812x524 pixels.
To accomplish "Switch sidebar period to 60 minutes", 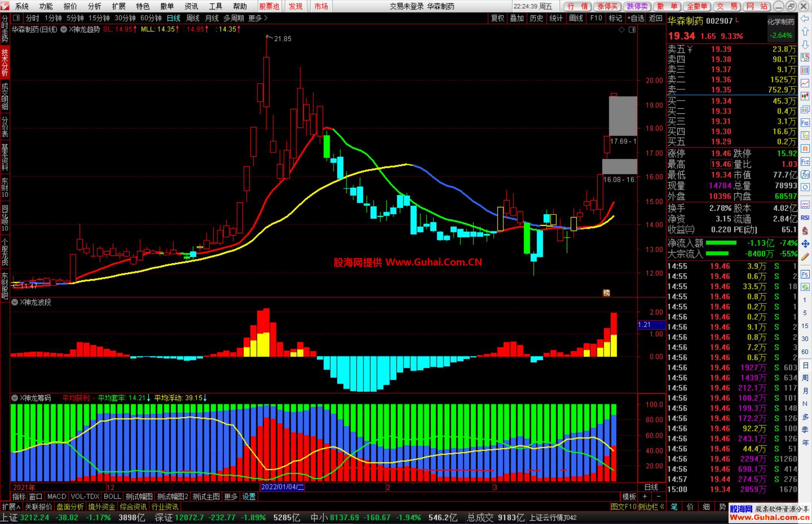I will 805,352.
